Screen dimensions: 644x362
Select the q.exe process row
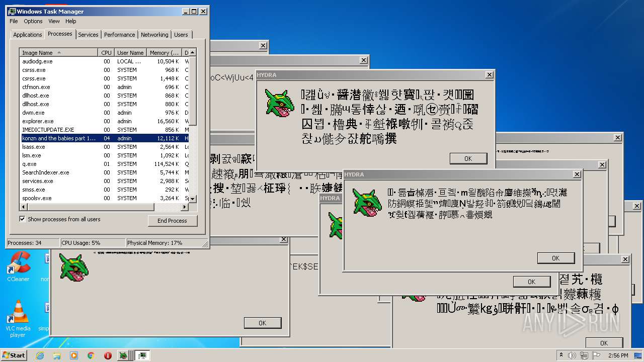pos(104,164)
